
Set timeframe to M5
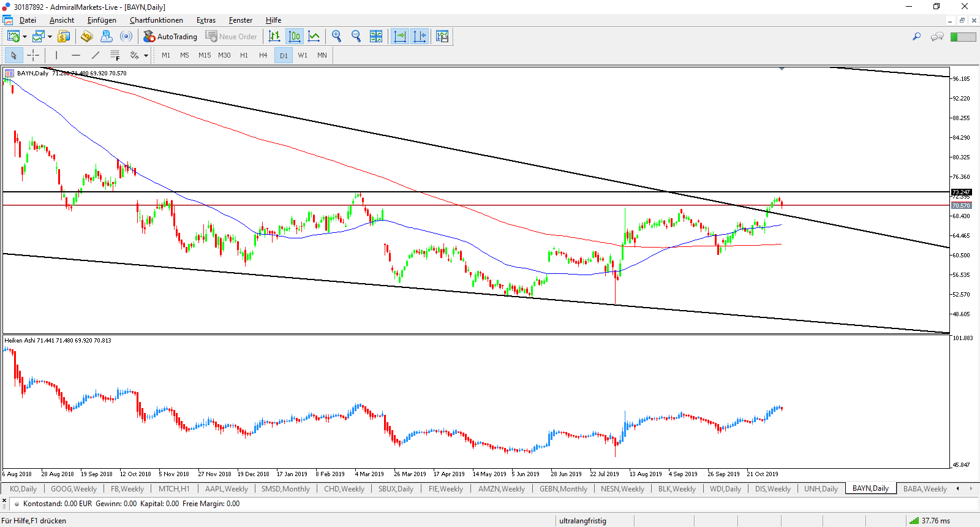184,55
